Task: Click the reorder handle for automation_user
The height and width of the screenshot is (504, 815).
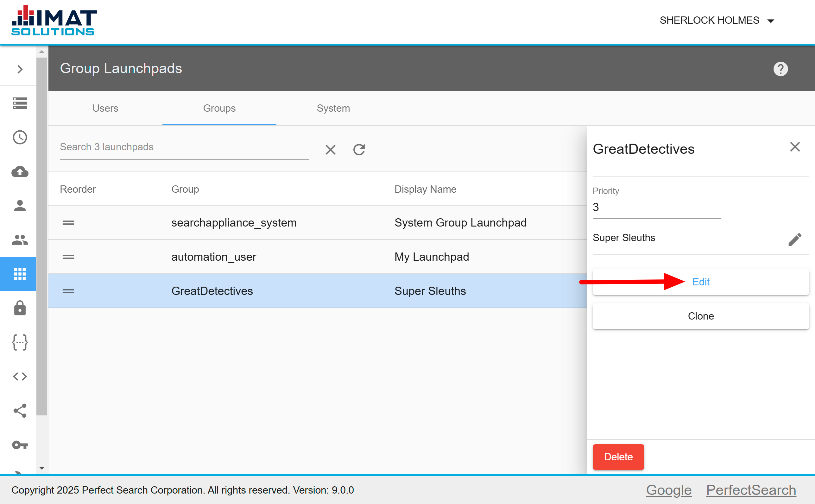Action: coord(68,257)
